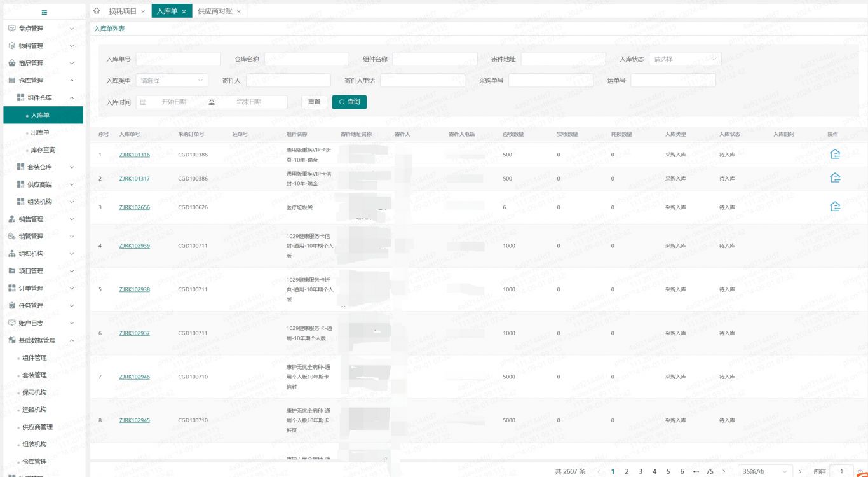Open 供应商管理 in the sidebar

point(37,427)
